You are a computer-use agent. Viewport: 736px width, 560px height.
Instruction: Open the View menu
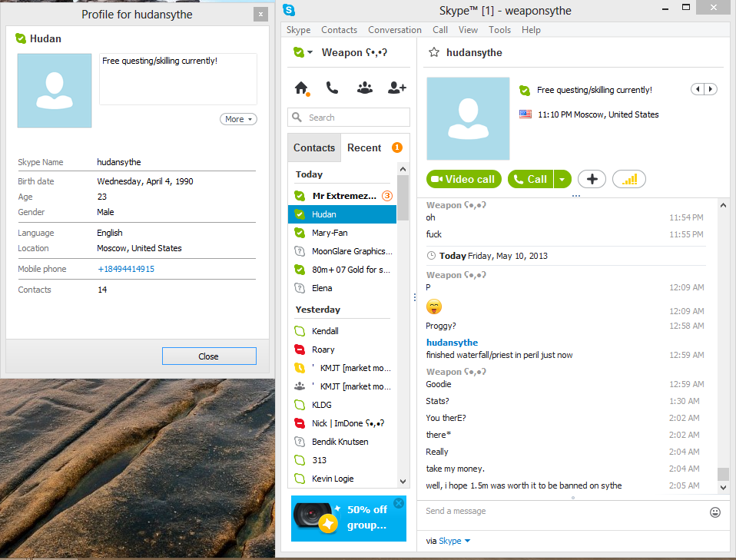(x=468, y=29)
